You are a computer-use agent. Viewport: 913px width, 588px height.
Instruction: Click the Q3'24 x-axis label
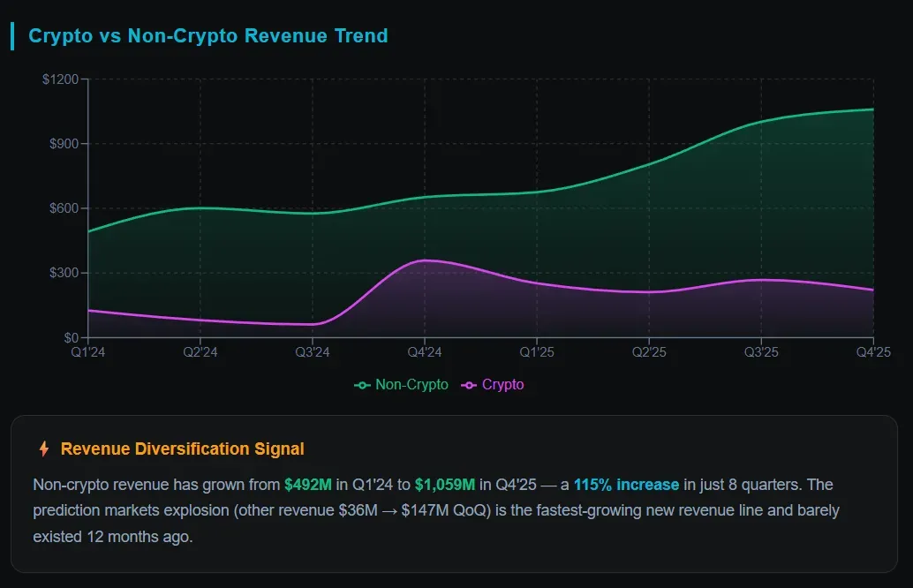[313, 352]
